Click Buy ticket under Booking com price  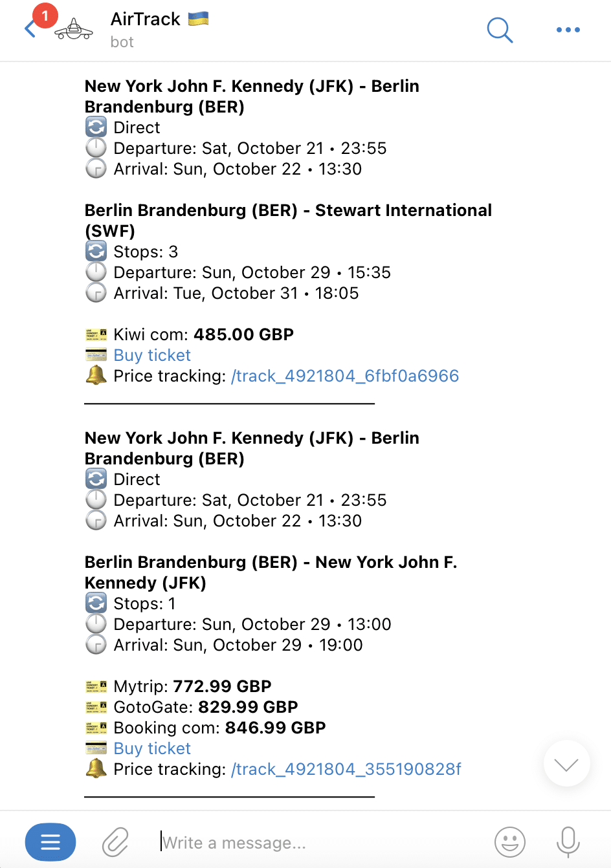click(152, 748)
